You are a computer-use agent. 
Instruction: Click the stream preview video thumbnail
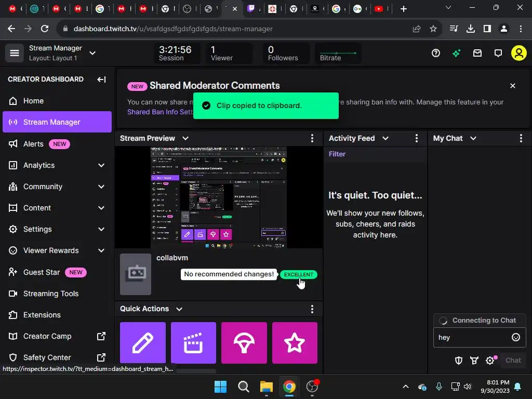coord(219,197)
